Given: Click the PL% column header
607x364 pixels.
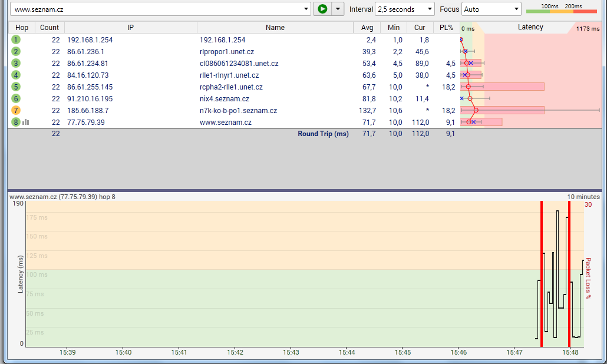Looking at the screenshot, I should tap(446, 28).
